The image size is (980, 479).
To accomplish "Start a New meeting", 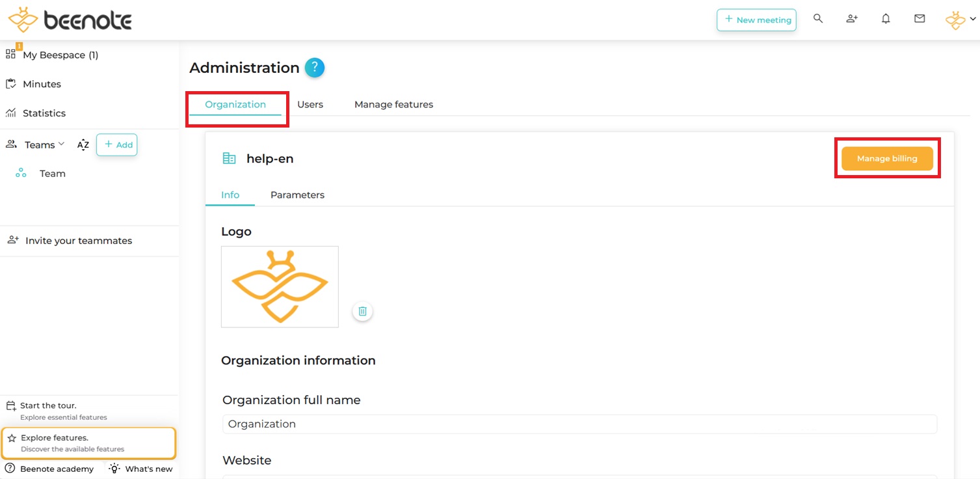I will 756,20.
